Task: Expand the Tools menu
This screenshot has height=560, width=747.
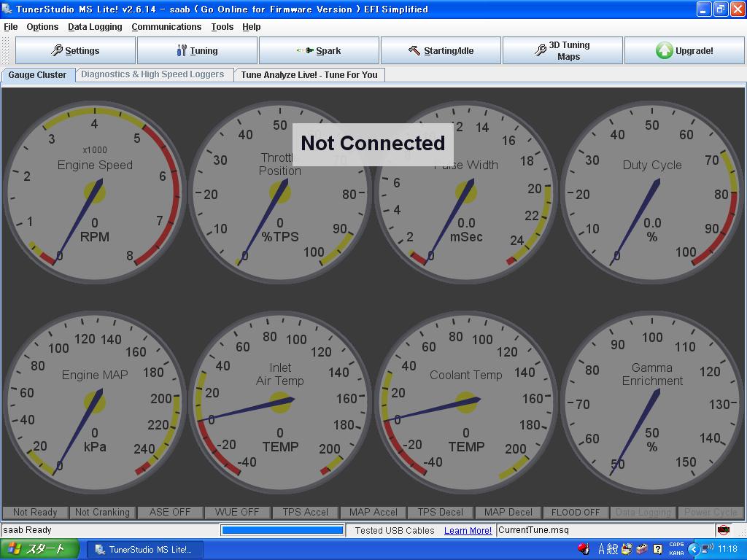Action: (x=222, y=27)
